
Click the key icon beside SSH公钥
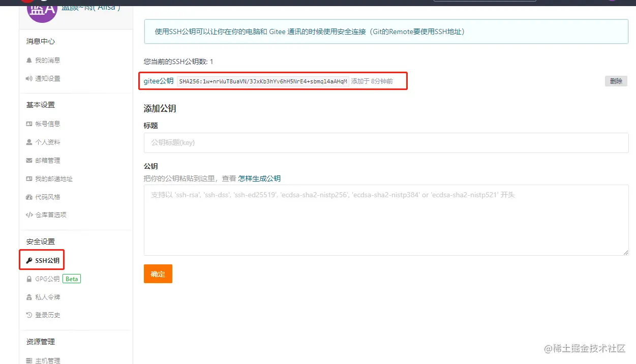pos(29,260)
